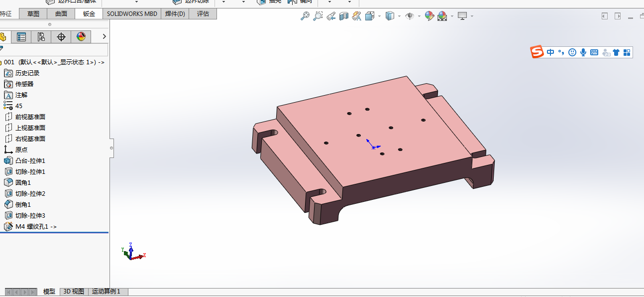Select 凸台-拉伸1 feature in tree
The height and width of the screenshot is (297, 644).
click(x=30, y=160)
